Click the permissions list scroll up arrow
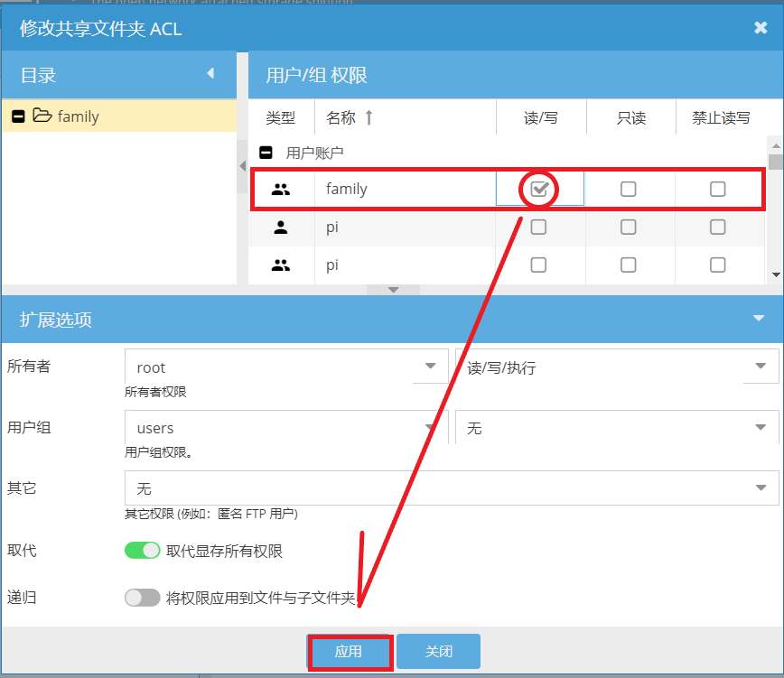Screen dimensions: 784x678 pos(776,146)
